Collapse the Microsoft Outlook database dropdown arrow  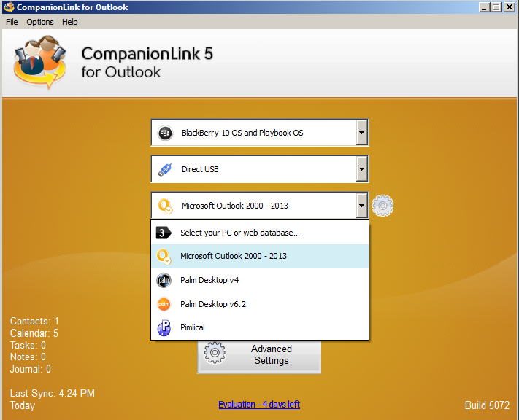pos(361,206)
